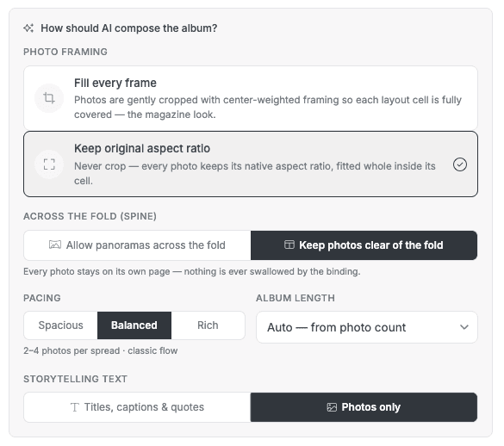The height and width of the screenshot is (446, 504).
Task: Select the Balanced pacing segment
Action: click(134, 325)
